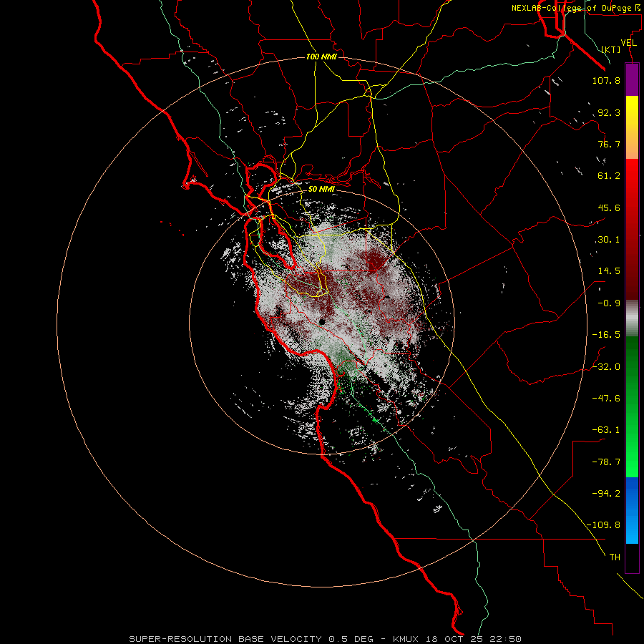Click the [KT] units label
The height and width of the screenshot is (644, 644).
(611, 49)
